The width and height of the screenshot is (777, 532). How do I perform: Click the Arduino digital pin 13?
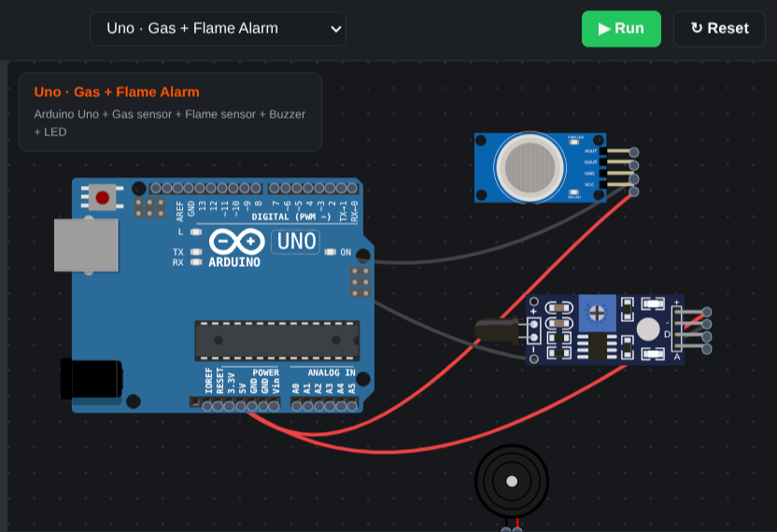[x=200, y=189]
